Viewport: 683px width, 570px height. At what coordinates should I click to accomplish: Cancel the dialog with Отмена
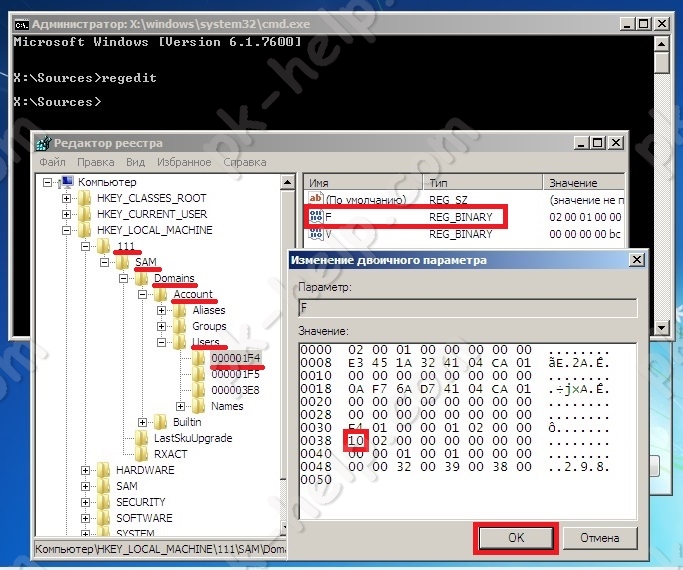(600, 538)
